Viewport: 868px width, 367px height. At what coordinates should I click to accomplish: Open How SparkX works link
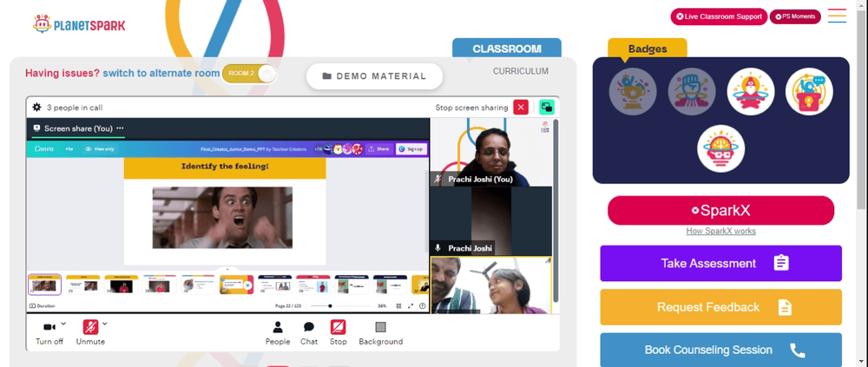point(720,232)
